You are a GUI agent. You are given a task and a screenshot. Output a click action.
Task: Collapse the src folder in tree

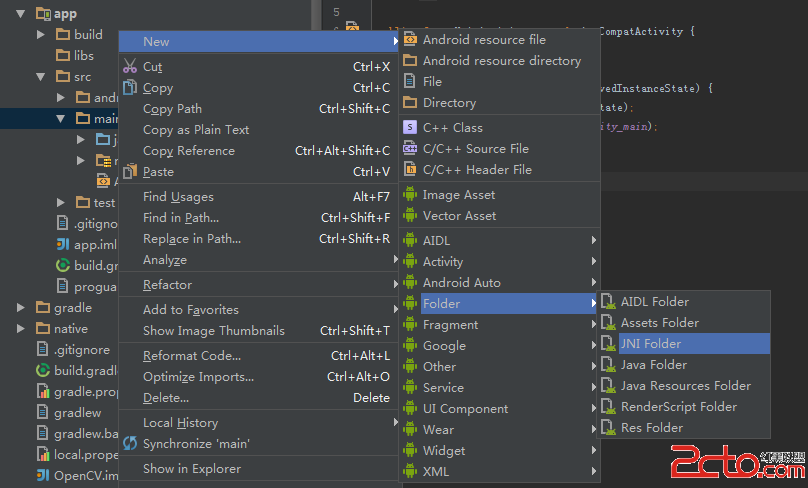click(x=41, y=76)
